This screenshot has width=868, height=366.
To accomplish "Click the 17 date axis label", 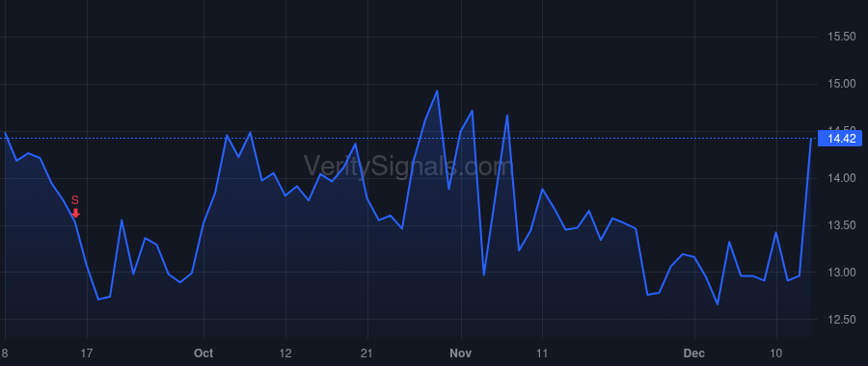I will (87, 353).
